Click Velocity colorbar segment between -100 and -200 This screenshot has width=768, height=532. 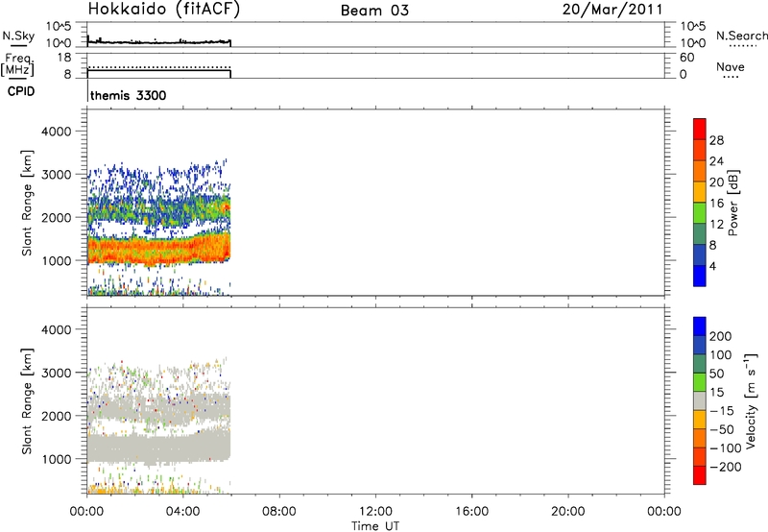[700, 457]
